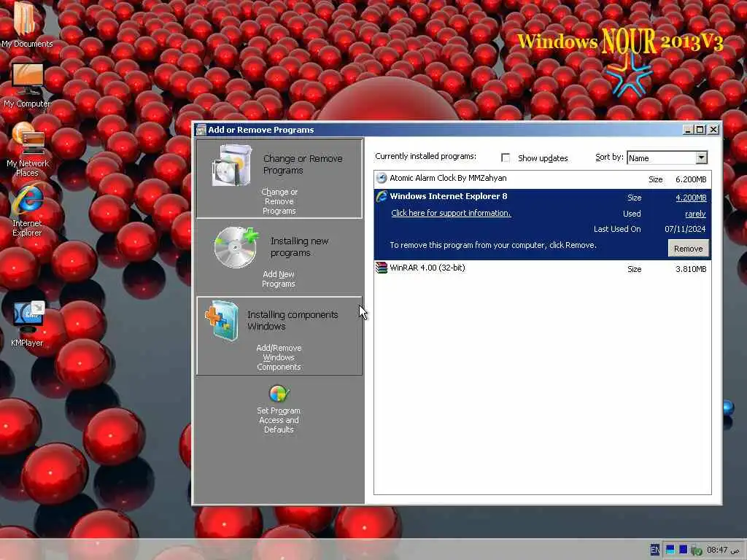Click the Internet Explorer 8 entry icon
This screenshot has width=747, height=560.
tap(382, 196)
